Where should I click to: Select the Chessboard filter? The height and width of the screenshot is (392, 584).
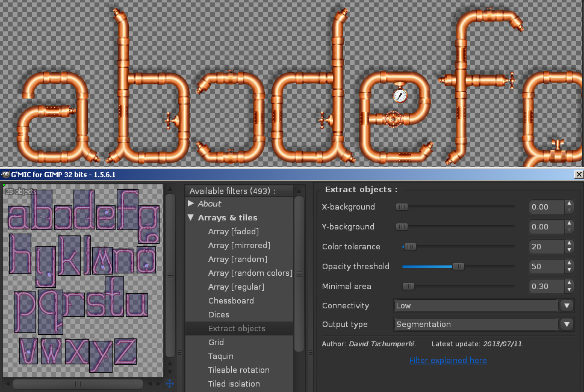pos(231,300)
